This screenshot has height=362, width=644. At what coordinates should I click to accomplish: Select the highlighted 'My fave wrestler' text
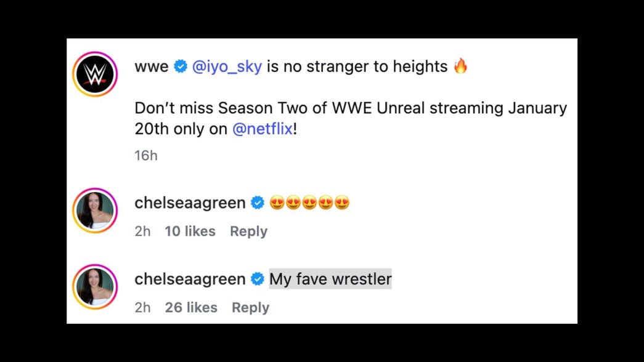tap(330, 278)
